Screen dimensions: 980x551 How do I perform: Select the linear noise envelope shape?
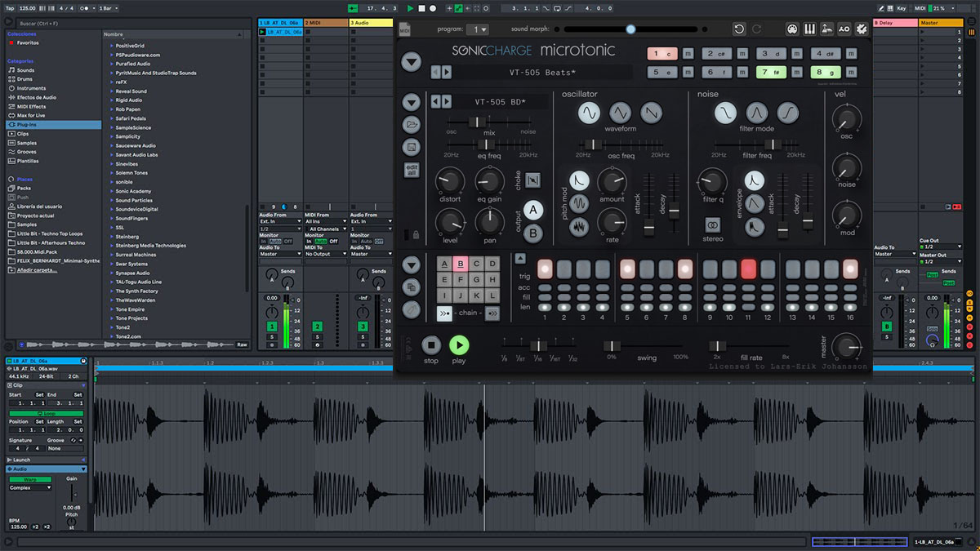click(x=755, y=203)
